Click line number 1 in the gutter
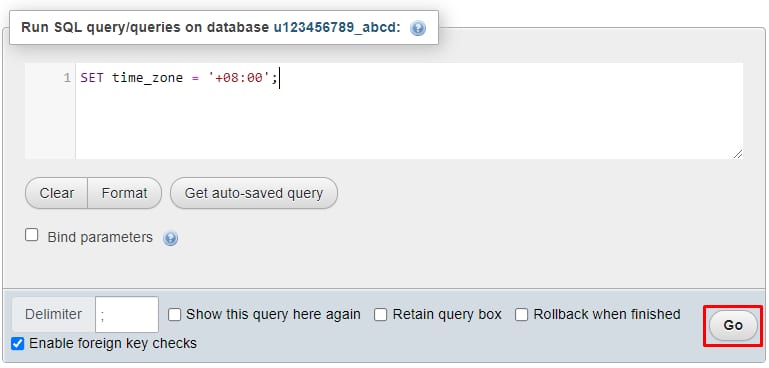This screenshot has height=368, width=769. [x=67, y=78]
